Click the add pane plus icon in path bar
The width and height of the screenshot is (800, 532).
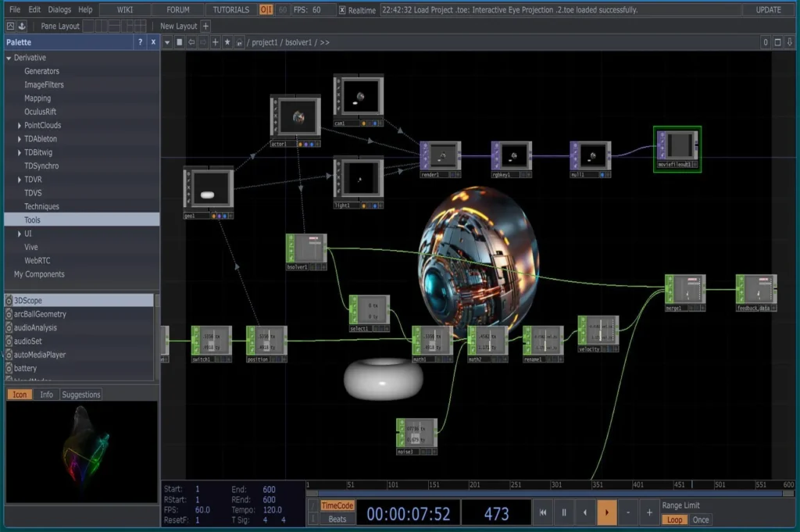click(x=215, y=42)
